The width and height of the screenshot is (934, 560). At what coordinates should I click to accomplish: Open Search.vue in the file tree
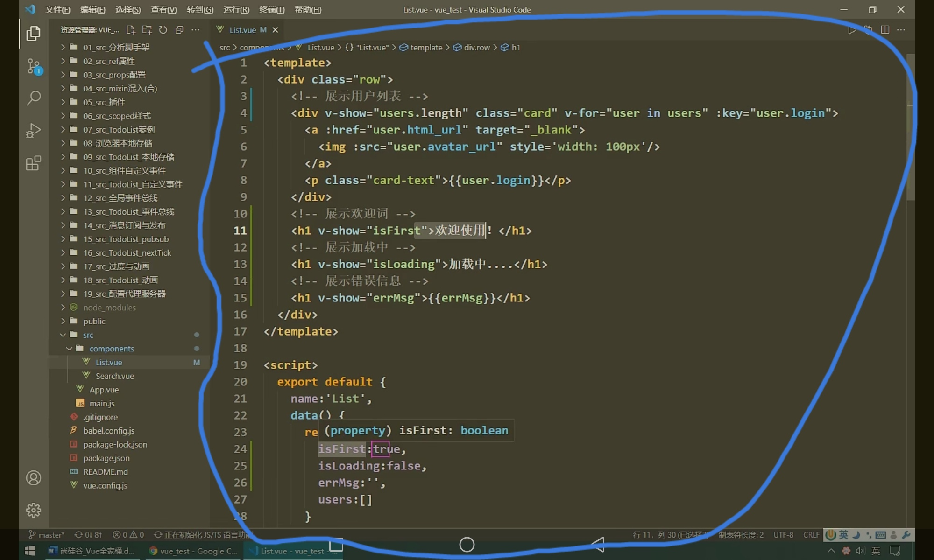[x=114, y=376]
